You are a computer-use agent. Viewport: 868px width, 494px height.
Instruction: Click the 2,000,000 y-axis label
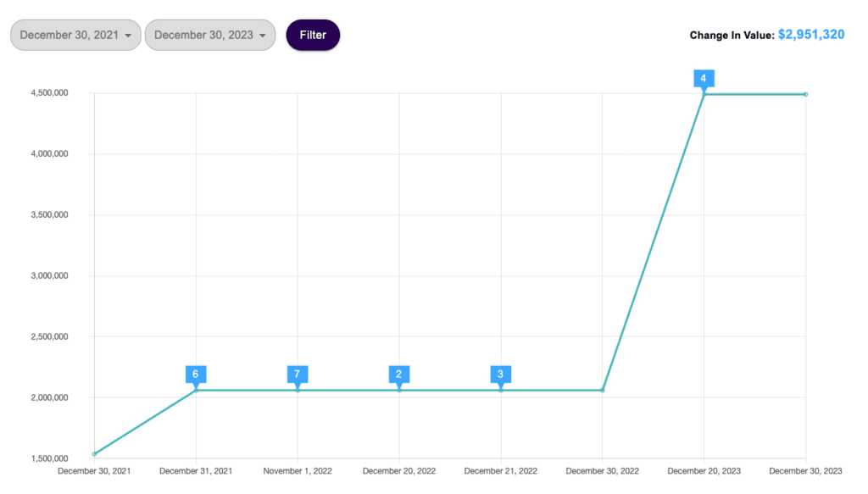pyautogui.click(x=49, y=397)
